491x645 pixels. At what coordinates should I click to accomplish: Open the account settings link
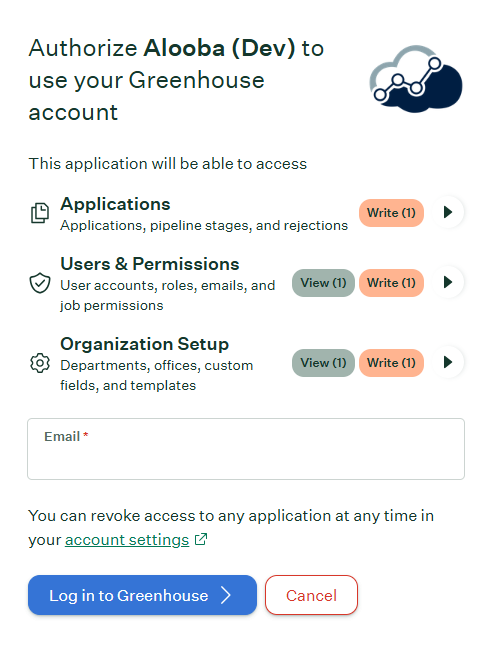[127, 540]
